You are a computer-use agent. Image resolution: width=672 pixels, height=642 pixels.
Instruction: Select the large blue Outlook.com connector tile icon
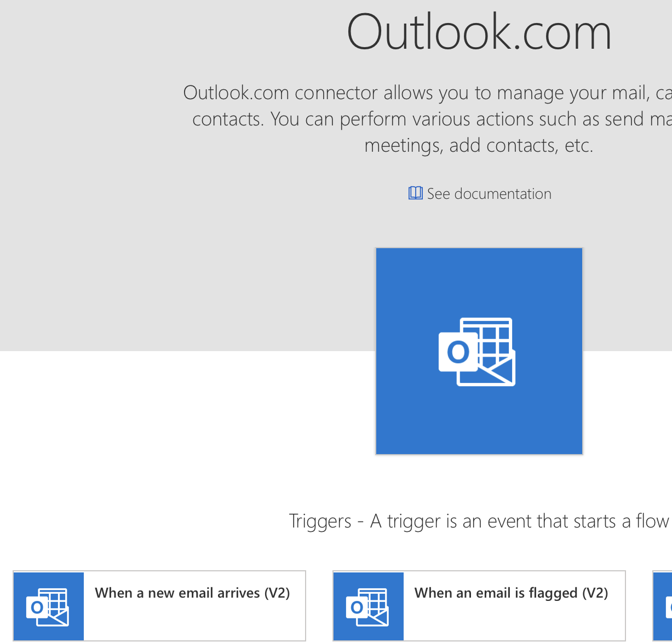click(479, 351)
